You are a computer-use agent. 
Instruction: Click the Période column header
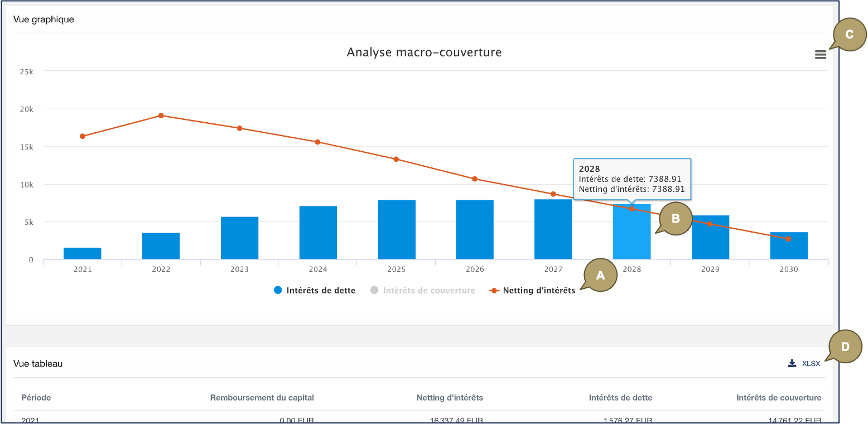point(36,398)
